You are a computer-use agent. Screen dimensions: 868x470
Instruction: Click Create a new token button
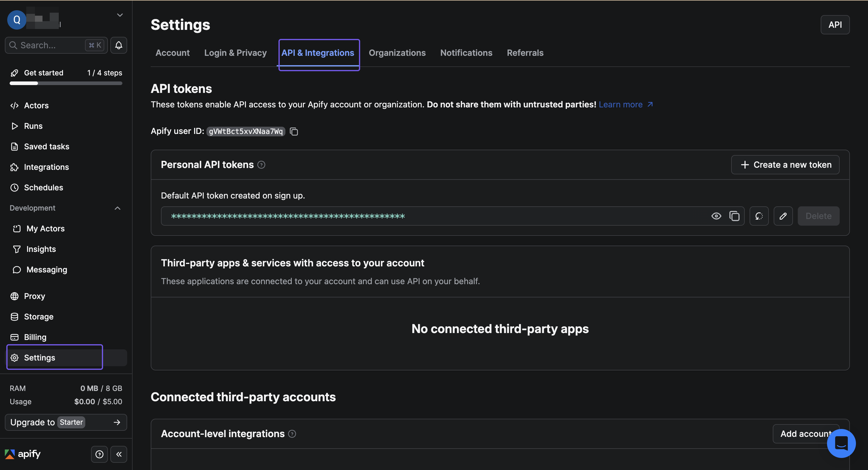(x=785, y=165)
